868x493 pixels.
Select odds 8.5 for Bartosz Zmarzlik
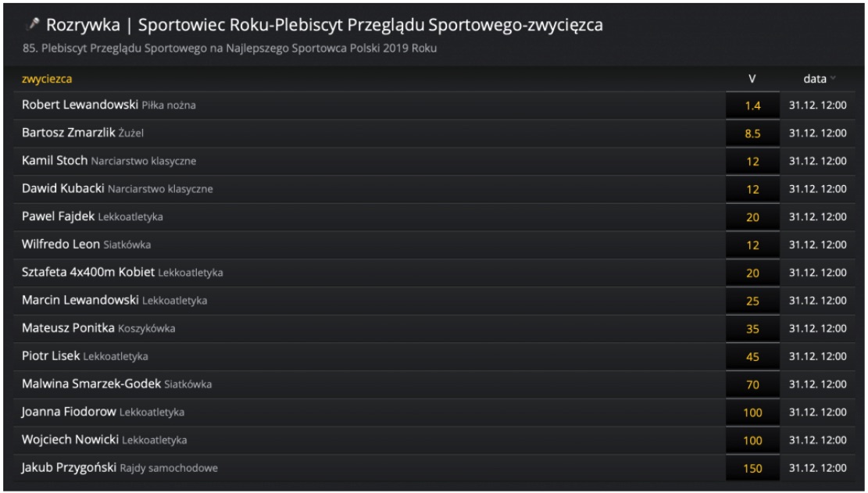coord(752,134)
